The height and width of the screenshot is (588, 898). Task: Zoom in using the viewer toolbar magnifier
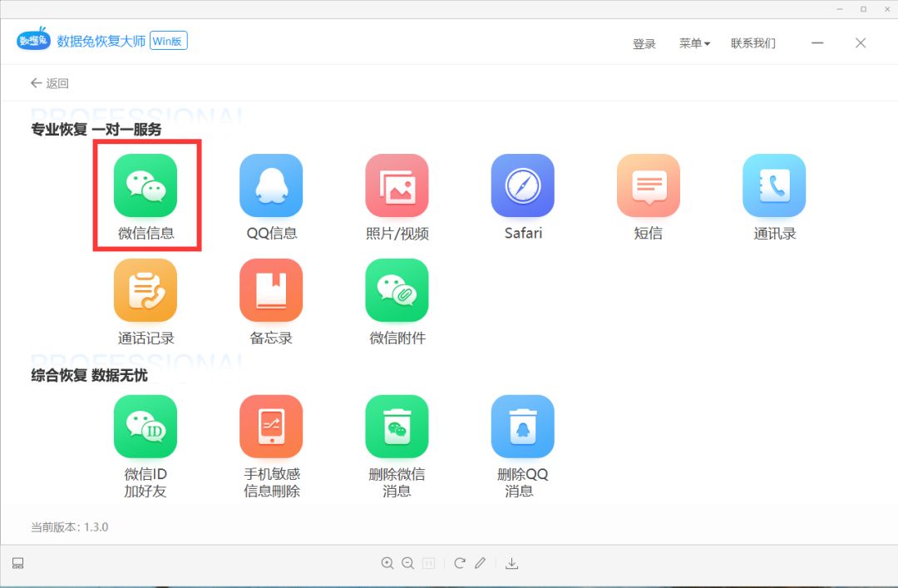coord(387,563)
